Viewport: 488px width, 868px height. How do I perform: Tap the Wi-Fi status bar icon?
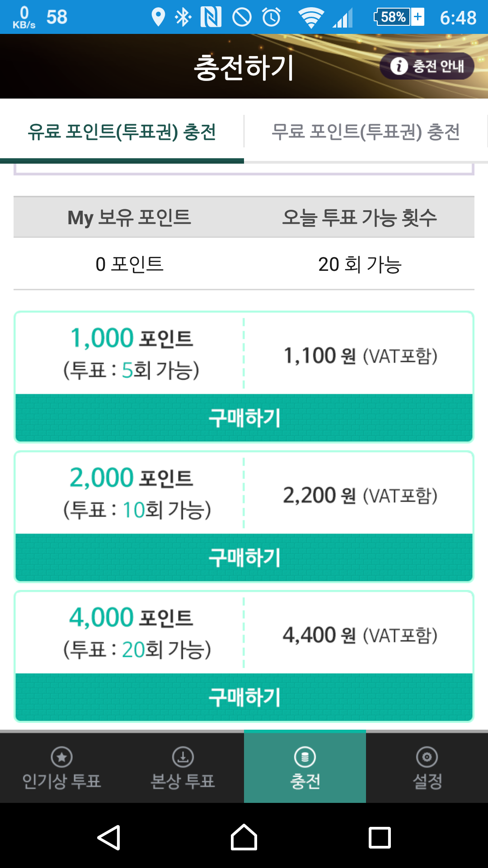tap(310, 18)
